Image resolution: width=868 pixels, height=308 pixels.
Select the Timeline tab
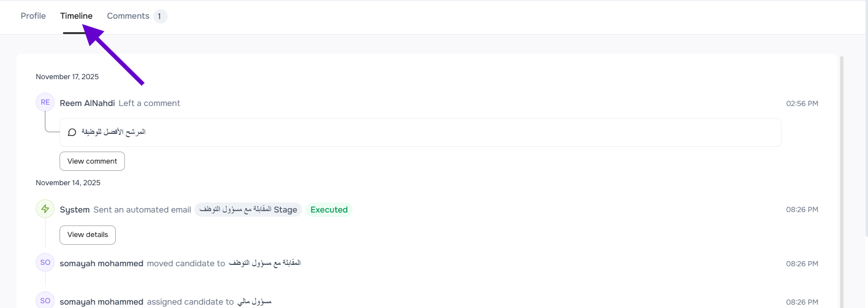click(x=76, y=16)
